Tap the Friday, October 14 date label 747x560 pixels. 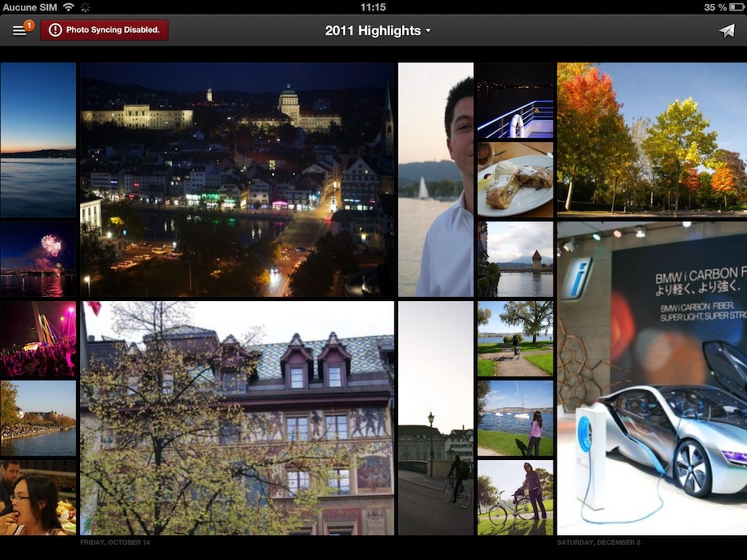point(115,542)
